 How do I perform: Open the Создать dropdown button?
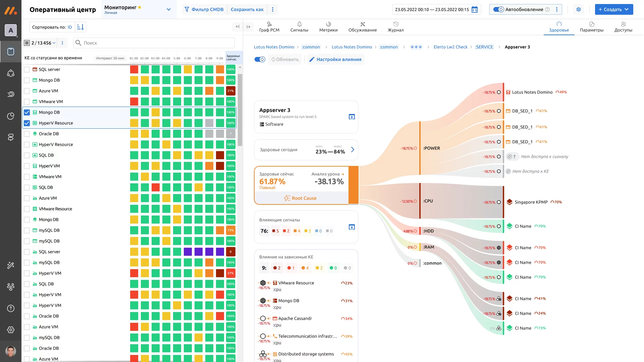click(614, 9)
